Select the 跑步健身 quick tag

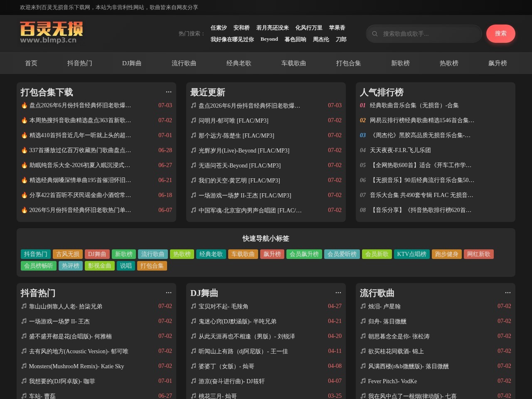coord(447,254)
